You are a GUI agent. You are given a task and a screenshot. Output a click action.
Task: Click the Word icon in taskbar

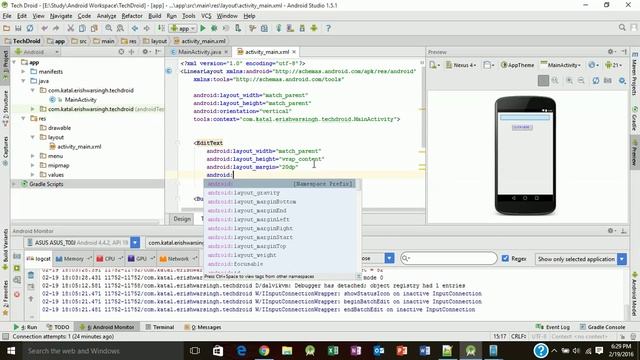tap(424, 351)
